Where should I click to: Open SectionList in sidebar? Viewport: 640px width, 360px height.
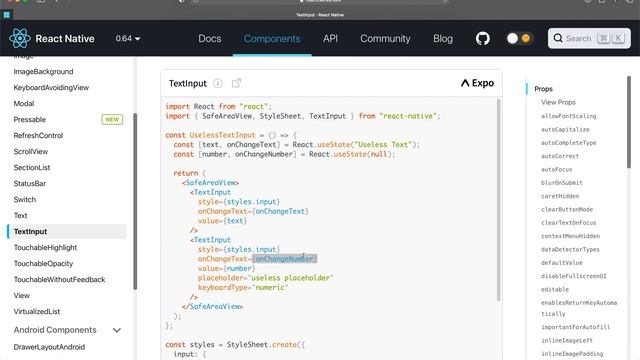click(x=31, y=167)
